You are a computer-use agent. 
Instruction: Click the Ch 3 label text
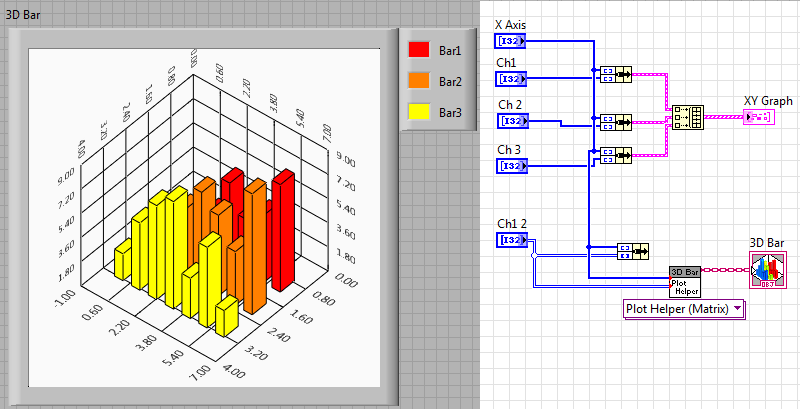[x=509, y=150]
